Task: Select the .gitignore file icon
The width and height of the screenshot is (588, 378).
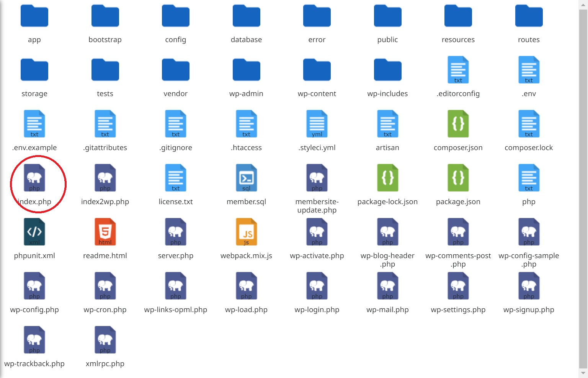Action: pos(176,124)
